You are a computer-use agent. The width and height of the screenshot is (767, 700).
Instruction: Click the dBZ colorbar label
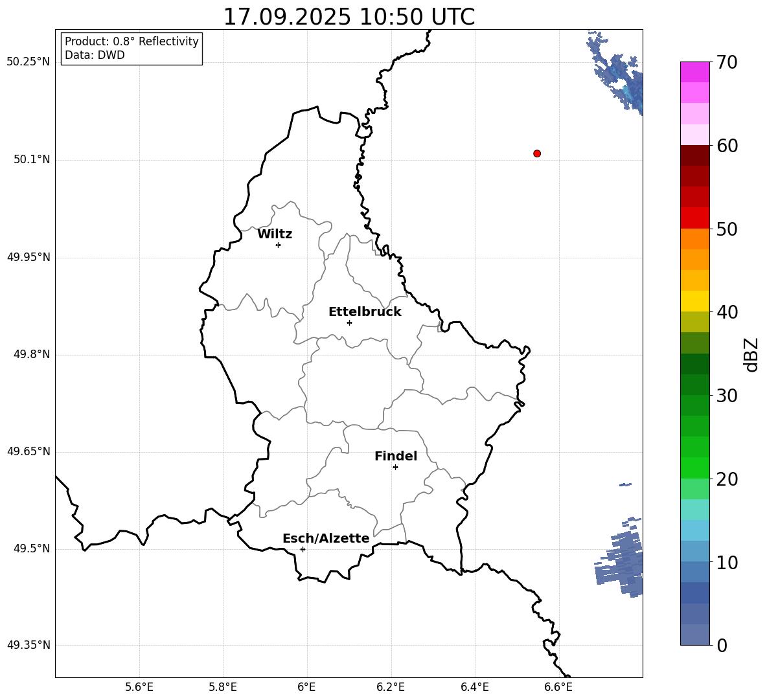[x=752, y=354]
